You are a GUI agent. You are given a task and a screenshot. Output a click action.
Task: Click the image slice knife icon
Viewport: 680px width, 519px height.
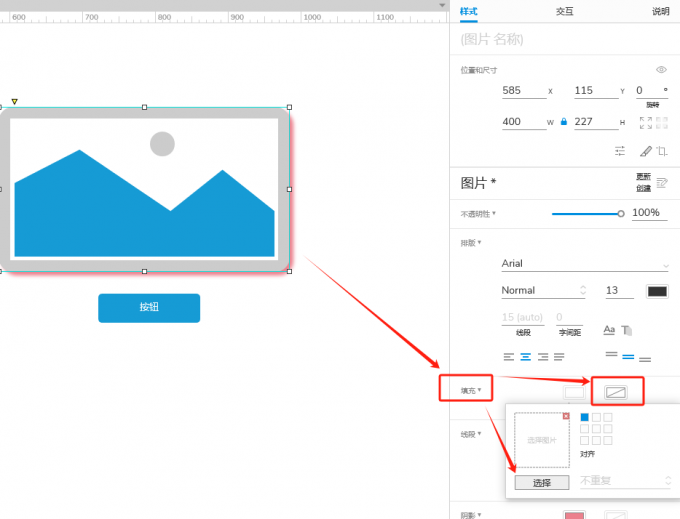[645, 151]
